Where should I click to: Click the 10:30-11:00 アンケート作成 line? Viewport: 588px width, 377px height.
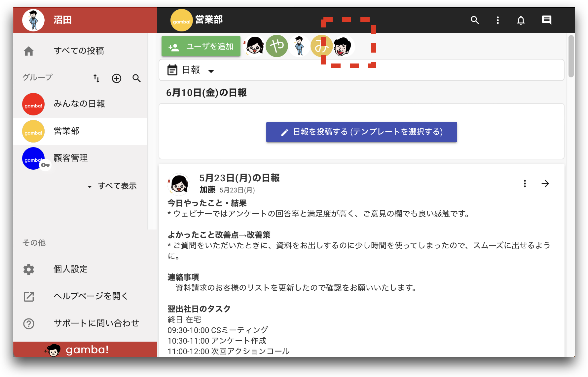pos(217,341)
